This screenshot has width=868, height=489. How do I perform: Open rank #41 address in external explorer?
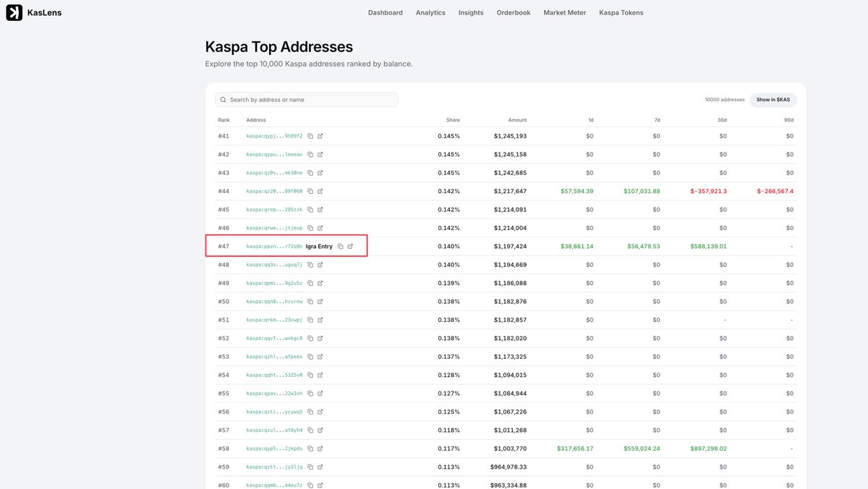tap(320, 136)
